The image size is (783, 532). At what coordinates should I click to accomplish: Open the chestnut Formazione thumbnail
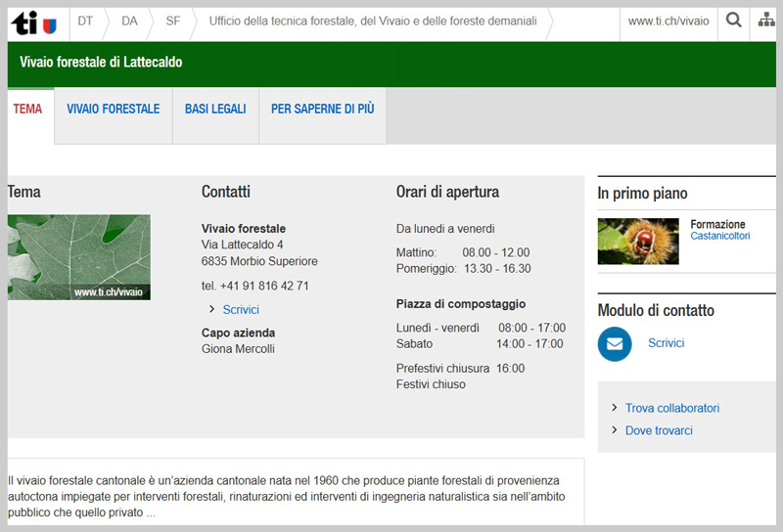click(637, 241)
